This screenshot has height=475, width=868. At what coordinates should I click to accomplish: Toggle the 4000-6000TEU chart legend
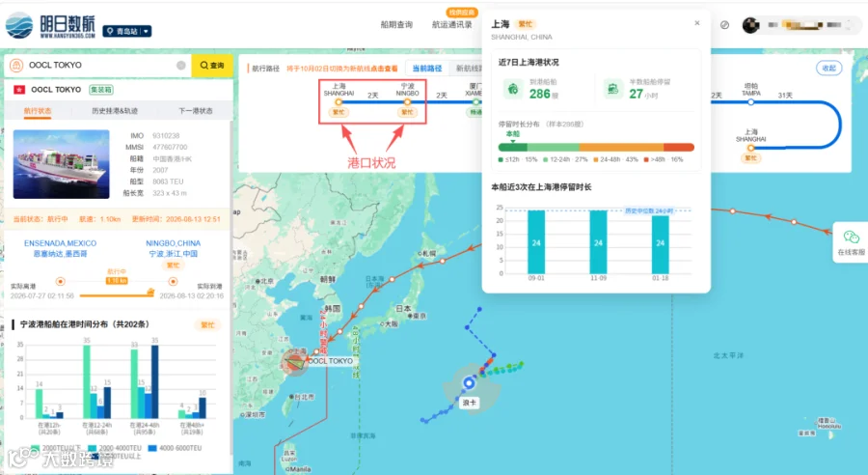click(175, 448)
